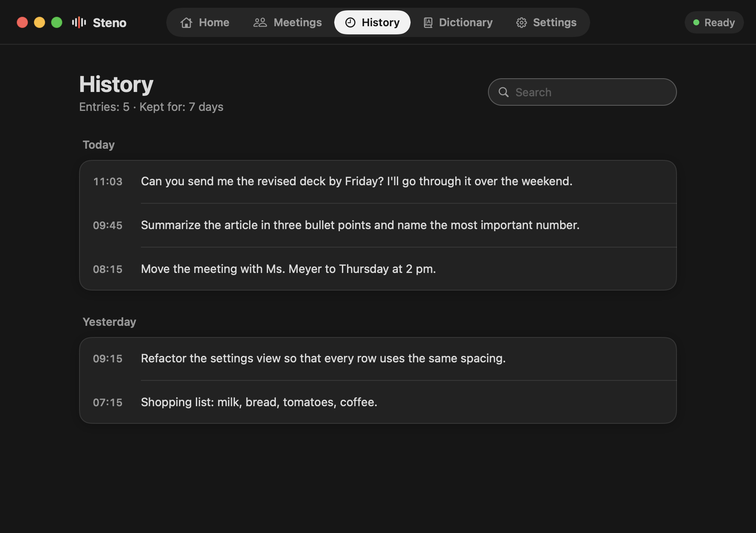The image size is (756, 533).
Task: Click the 08:15 timestamp
Action: 108,269
